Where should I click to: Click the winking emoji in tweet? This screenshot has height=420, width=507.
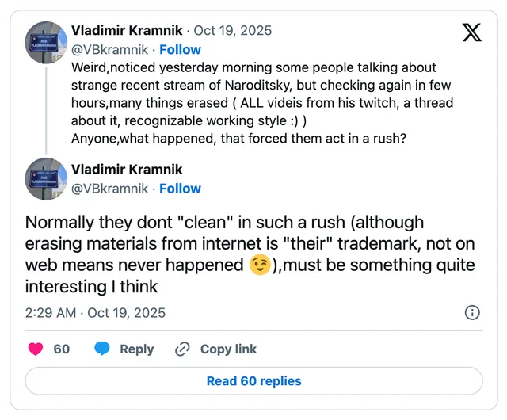260,265
